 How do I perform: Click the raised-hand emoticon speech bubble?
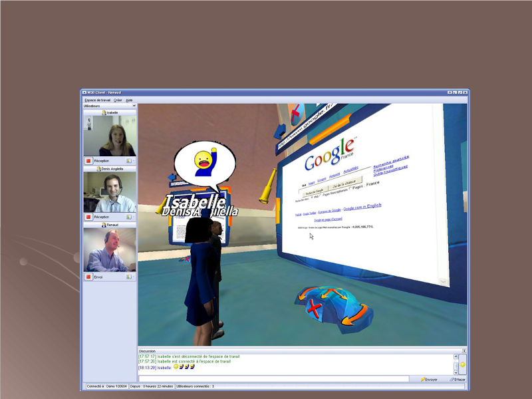204,163
